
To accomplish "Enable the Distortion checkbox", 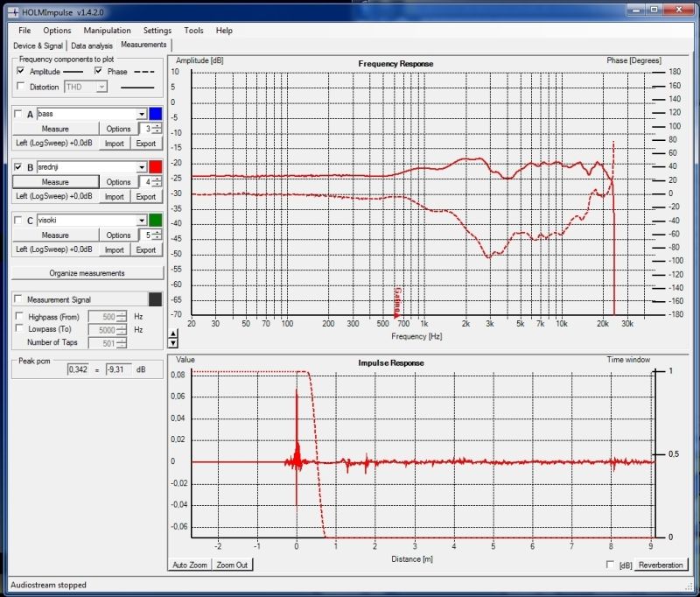I will pos(20,86).
